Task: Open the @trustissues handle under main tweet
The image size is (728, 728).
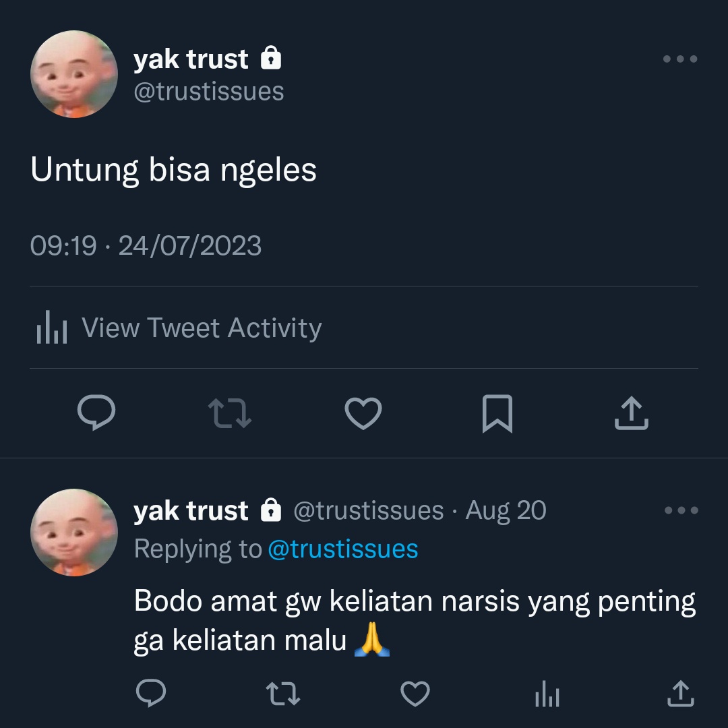Action: coord(208,92)
